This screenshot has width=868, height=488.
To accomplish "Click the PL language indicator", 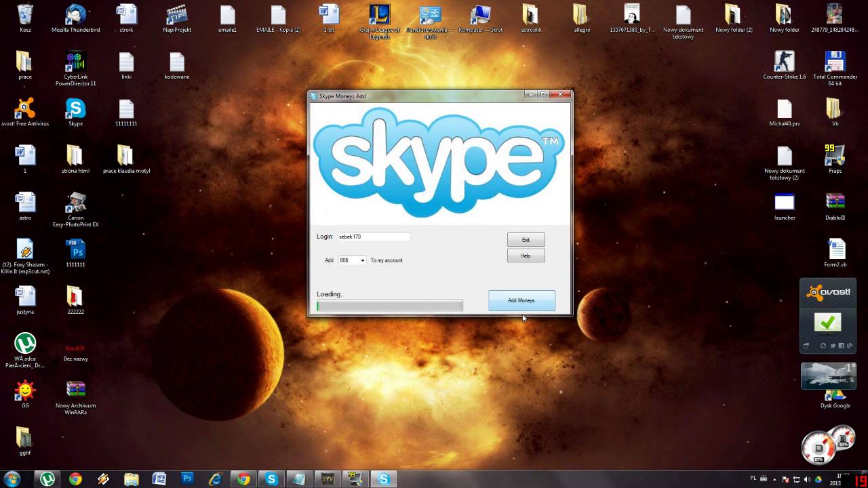I will coord(753,479).
